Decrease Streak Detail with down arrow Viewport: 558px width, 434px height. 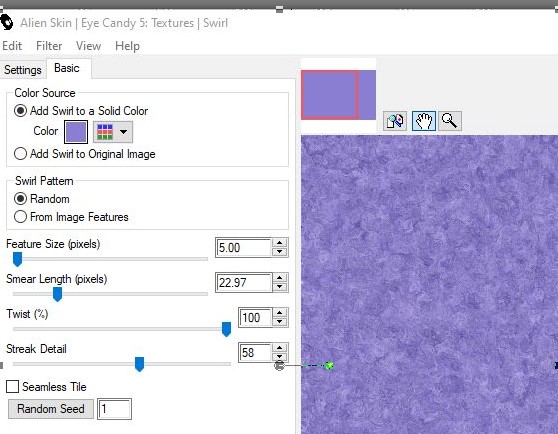tap(280, 357)
